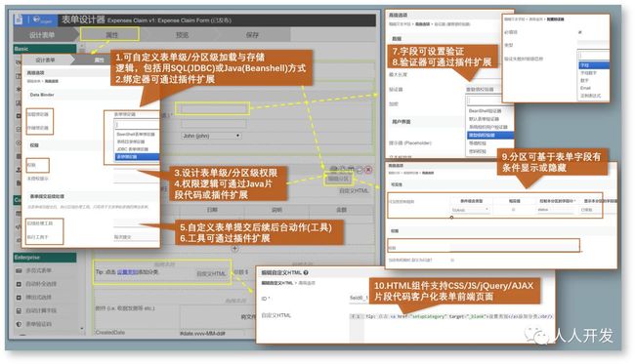The image size is (635, 364).
Task: Click the red delete section icon
Action: [x=368, y=170]
